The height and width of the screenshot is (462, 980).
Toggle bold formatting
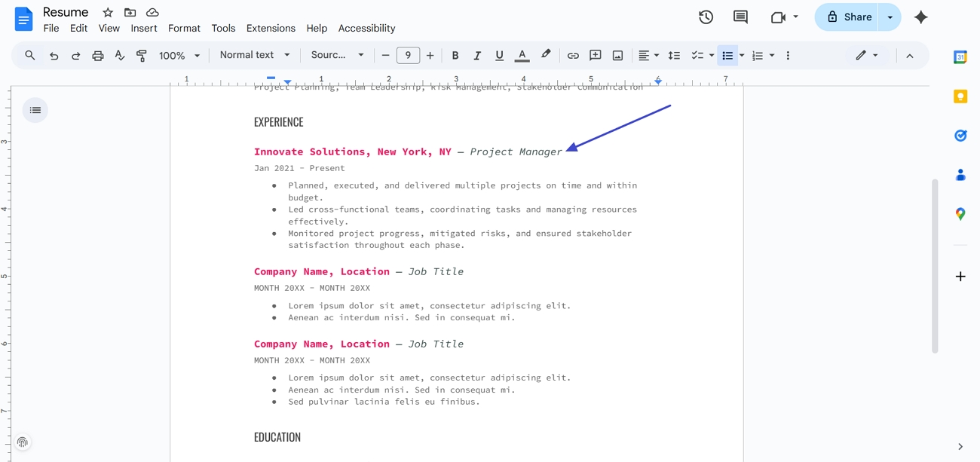[x=455, y=55]
